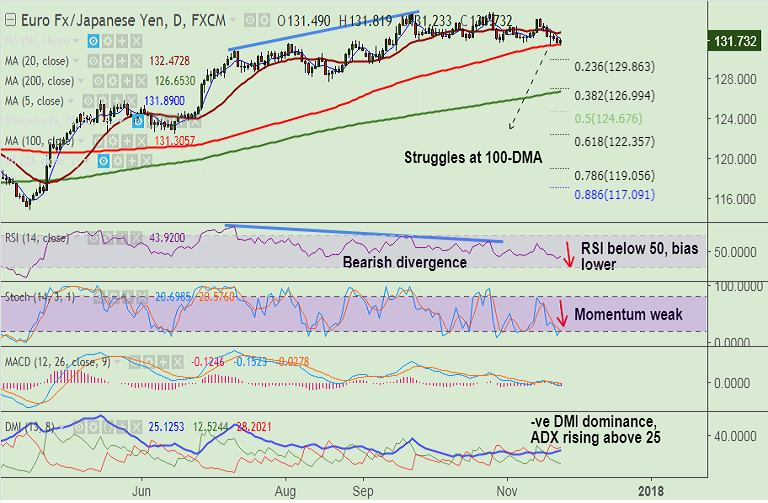768x503 pixels.
Task: Collapse the indicator legend with minus box
Action: pos(10,21)
